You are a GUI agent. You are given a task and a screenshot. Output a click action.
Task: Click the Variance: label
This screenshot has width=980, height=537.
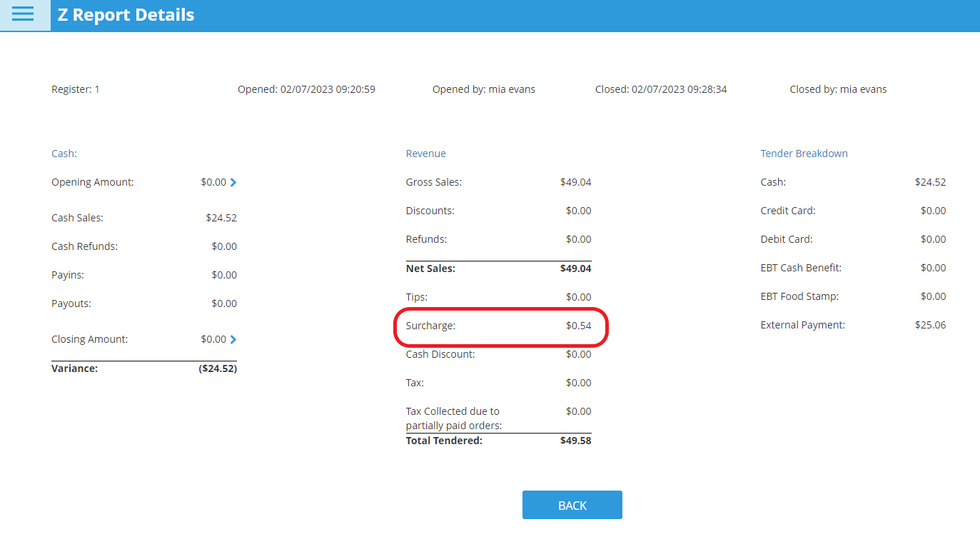tap(74, 368)
